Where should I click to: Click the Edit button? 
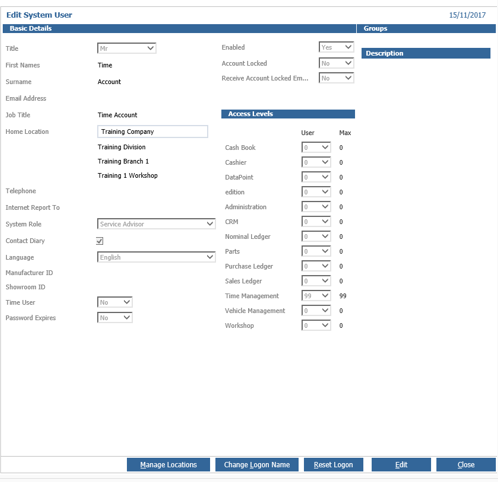pyautogui.click(x=401, y=465)
